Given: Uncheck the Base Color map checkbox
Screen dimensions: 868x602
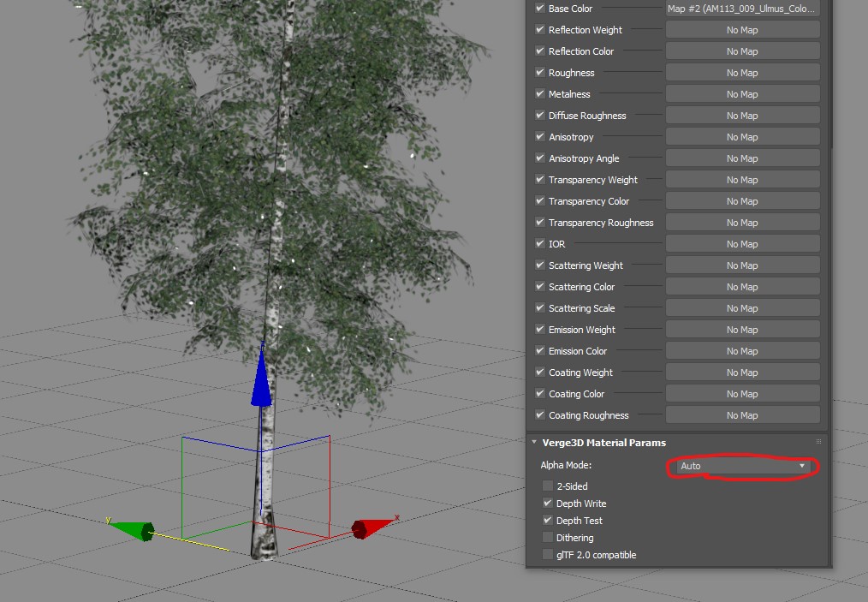Looking at the screenshot, I should (x=540, y=9).
